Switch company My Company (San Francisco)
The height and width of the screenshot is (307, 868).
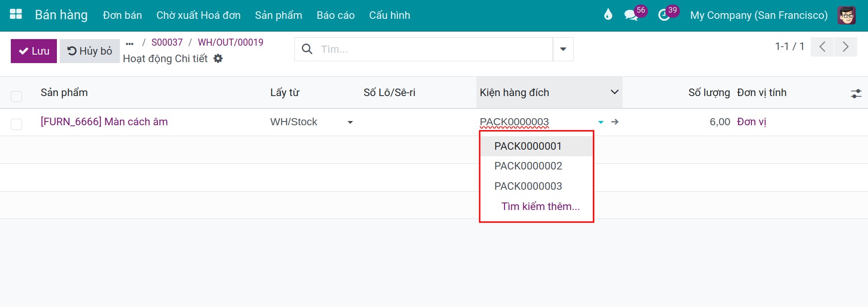758,15
